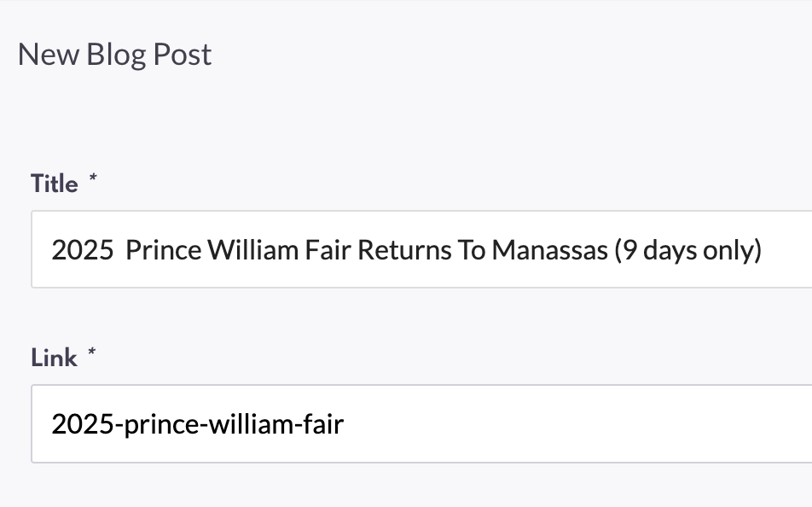Click the Link field label
The height and width of the screenshot is (507, 812).
pyautogui.click(x=55, y=358)
